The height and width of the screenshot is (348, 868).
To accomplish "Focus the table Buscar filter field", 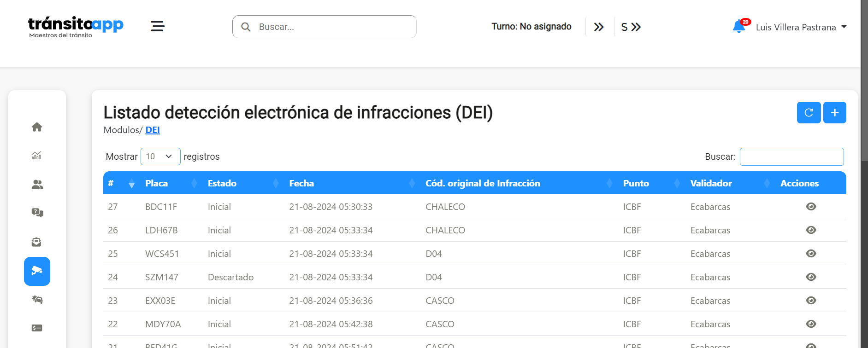I will tap(791, 157).
